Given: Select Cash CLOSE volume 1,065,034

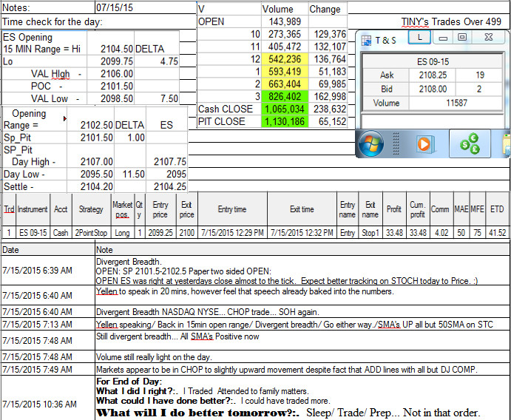Looking at the screenshot, I should pyautogui.click(x=285, y=109).
